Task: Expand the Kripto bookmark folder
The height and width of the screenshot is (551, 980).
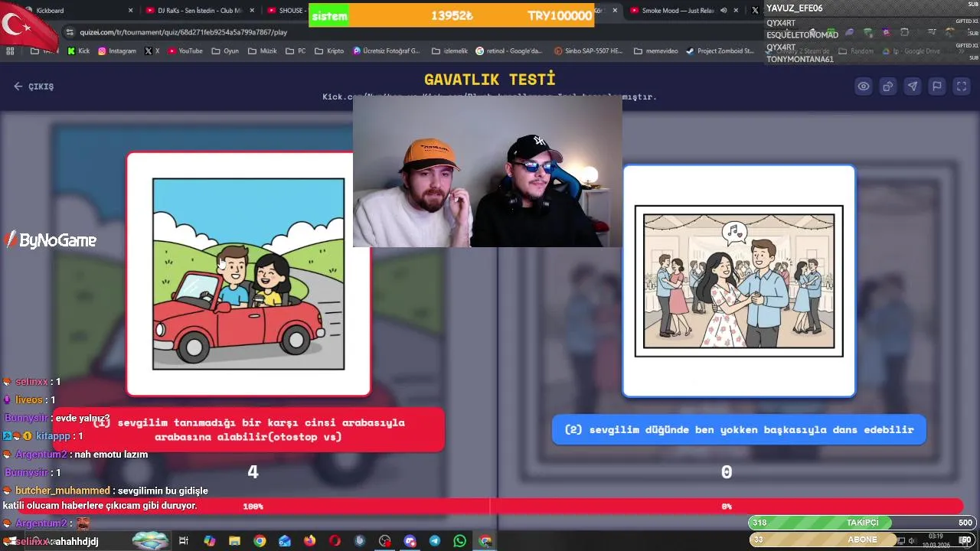Action: [x=329, y=51]
